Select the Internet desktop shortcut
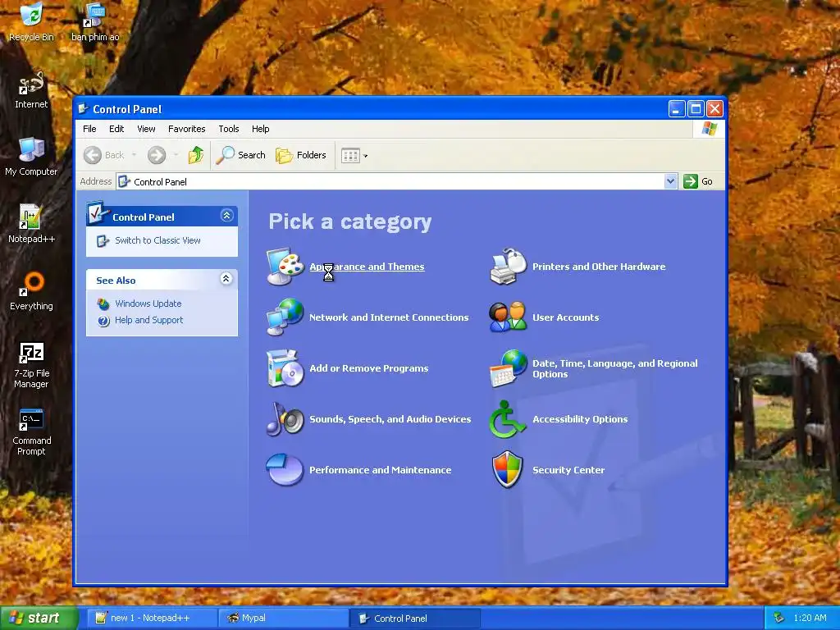840x630 pixels. click(31, 90)
